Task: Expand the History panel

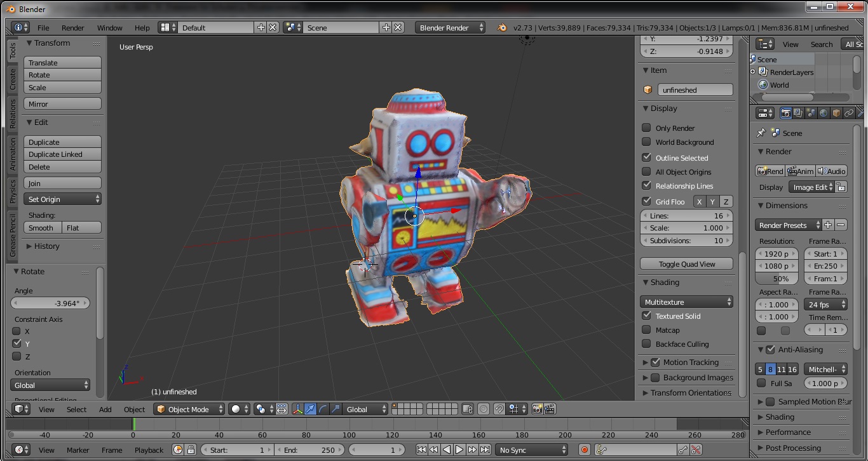Action: coord(46,246)
